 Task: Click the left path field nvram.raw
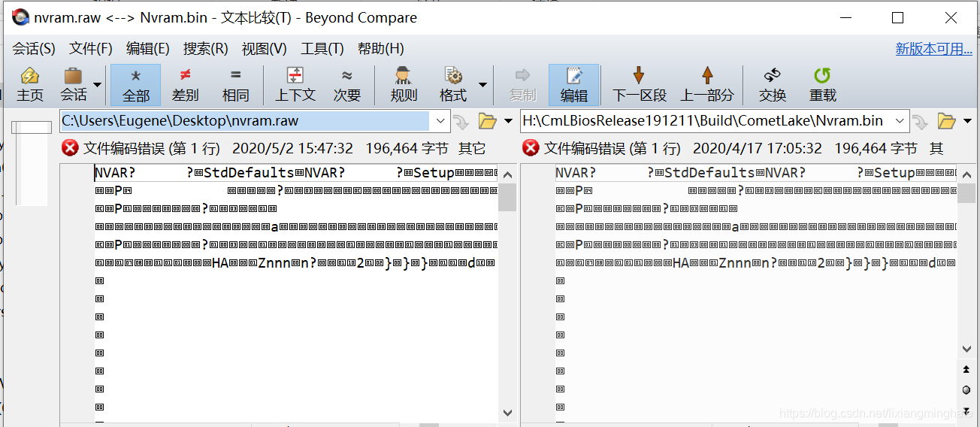click(244, 121)
